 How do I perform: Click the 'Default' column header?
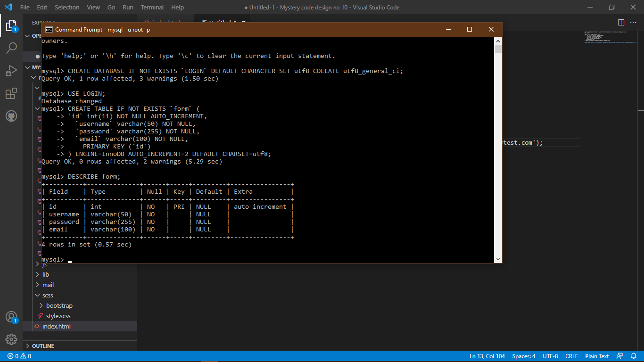pyautogui.click(x=209, y=192)
